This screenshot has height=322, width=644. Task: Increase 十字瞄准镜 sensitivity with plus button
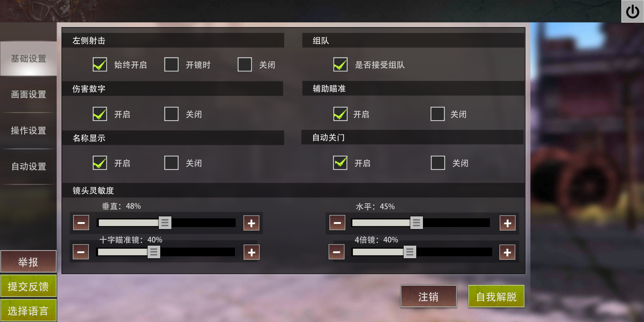coord(251,252)
